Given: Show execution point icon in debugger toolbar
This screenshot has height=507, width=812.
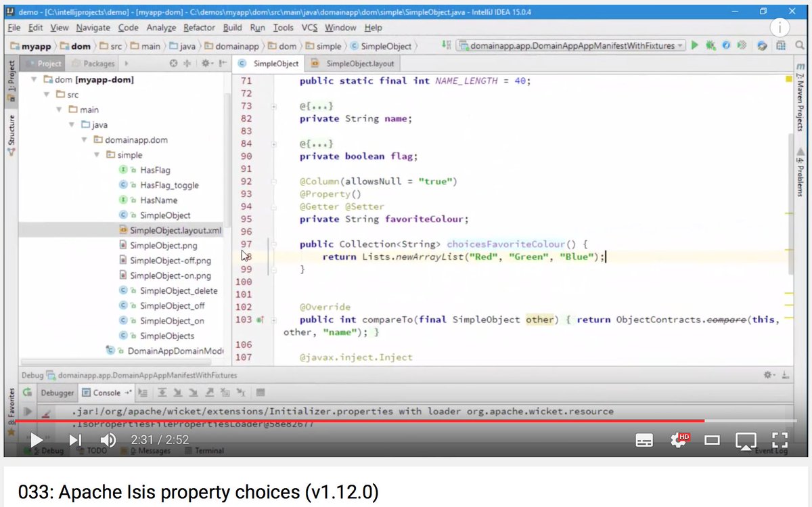Looking at the screenshot, I should click(143, 393).
